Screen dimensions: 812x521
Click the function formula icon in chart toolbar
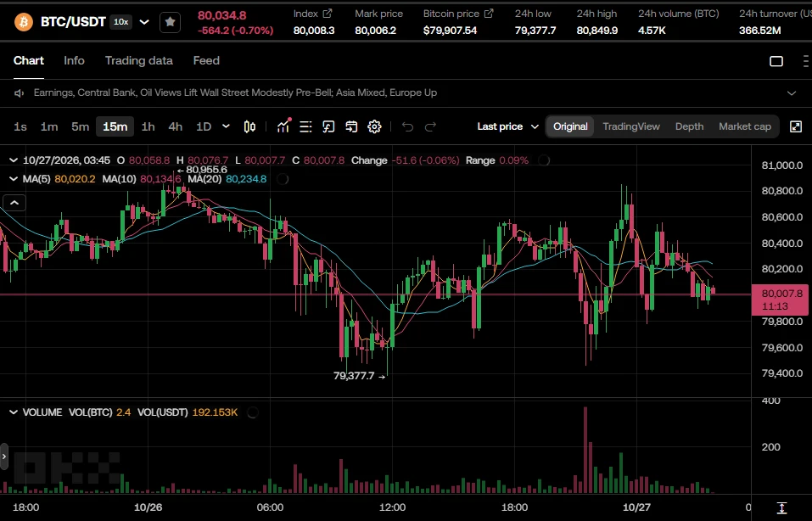click(328, 127)
